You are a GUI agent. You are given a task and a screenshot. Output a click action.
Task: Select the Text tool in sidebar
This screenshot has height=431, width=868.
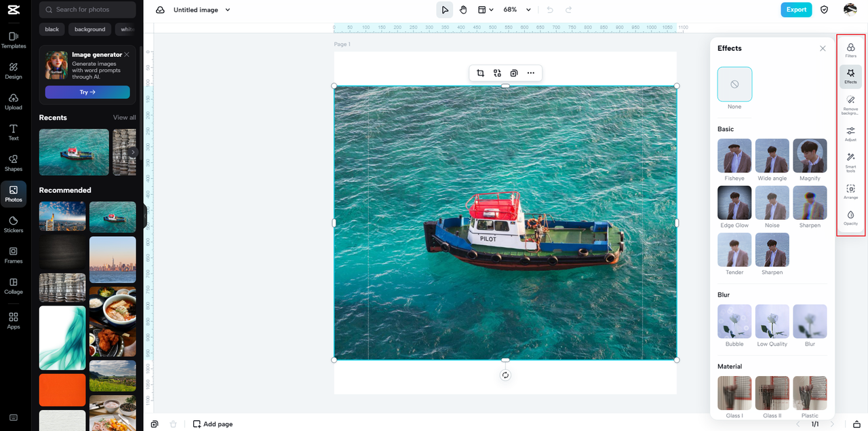[x=14, y=132]
